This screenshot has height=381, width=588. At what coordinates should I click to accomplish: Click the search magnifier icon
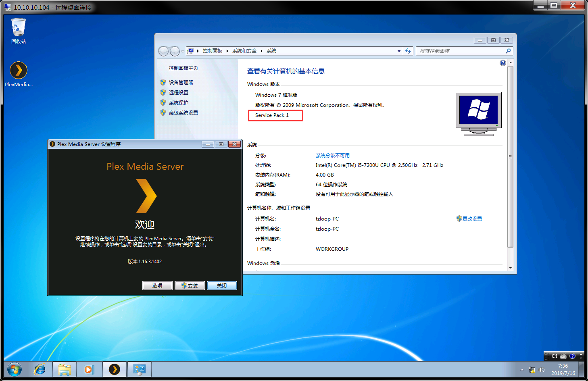pos(508,51)
